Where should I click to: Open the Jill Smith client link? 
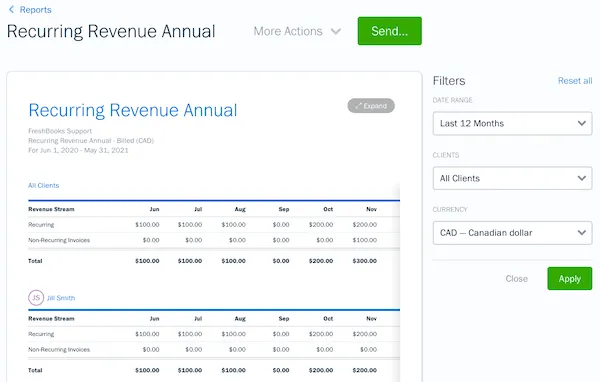61,298
